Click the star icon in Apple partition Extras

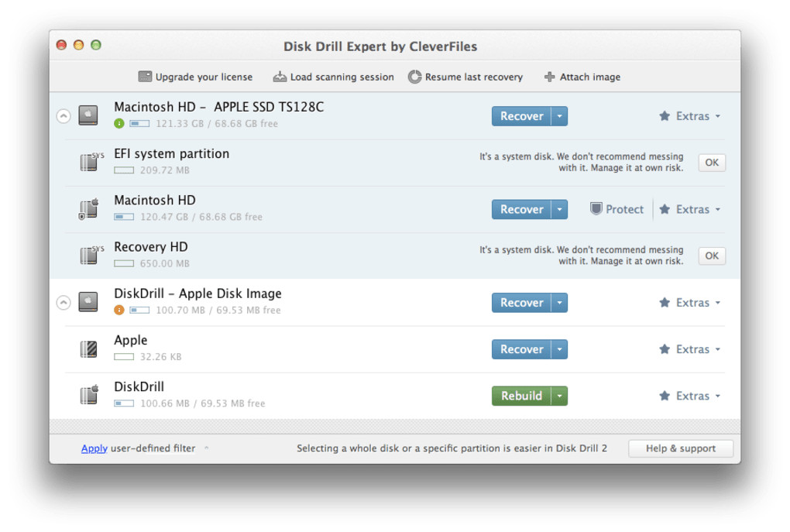[x=665, y=349]
